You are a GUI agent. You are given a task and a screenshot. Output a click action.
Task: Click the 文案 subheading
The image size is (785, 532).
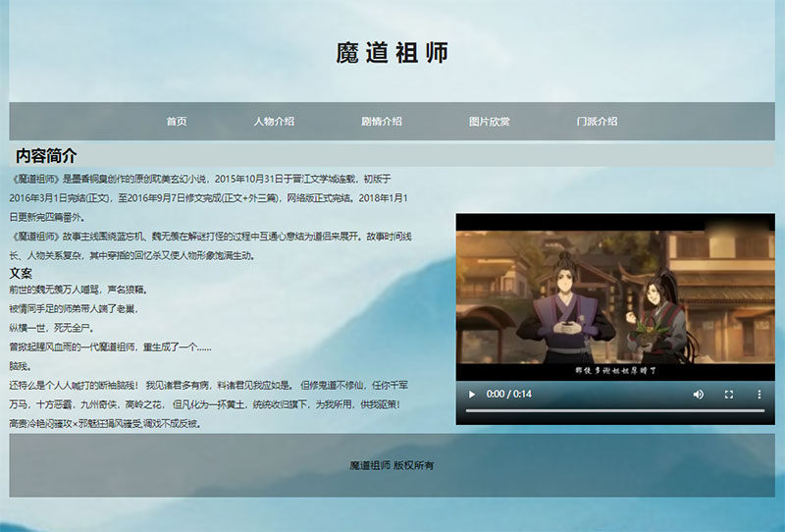[21, 273]
